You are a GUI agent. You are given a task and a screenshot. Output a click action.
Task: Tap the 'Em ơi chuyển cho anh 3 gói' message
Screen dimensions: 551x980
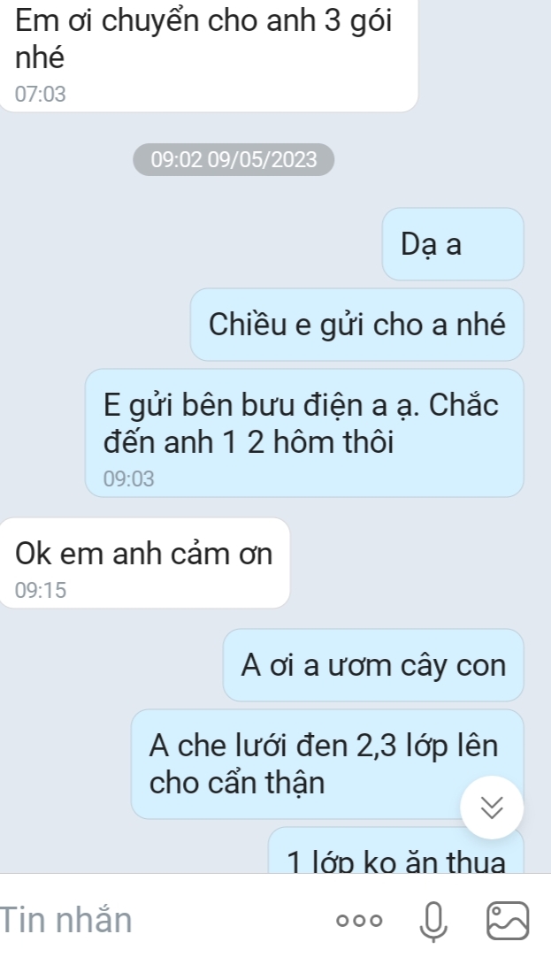tap(208, 53)
